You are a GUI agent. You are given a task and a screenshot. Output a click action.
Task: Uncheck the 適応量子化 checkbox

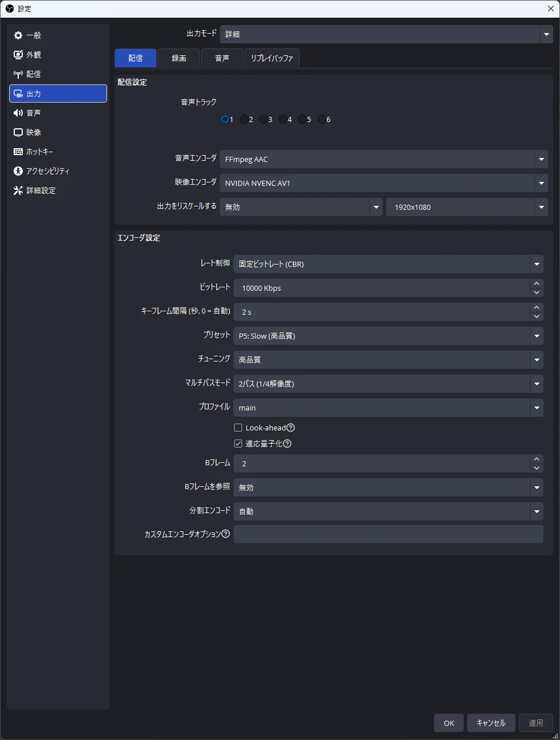tap(238, 444)
